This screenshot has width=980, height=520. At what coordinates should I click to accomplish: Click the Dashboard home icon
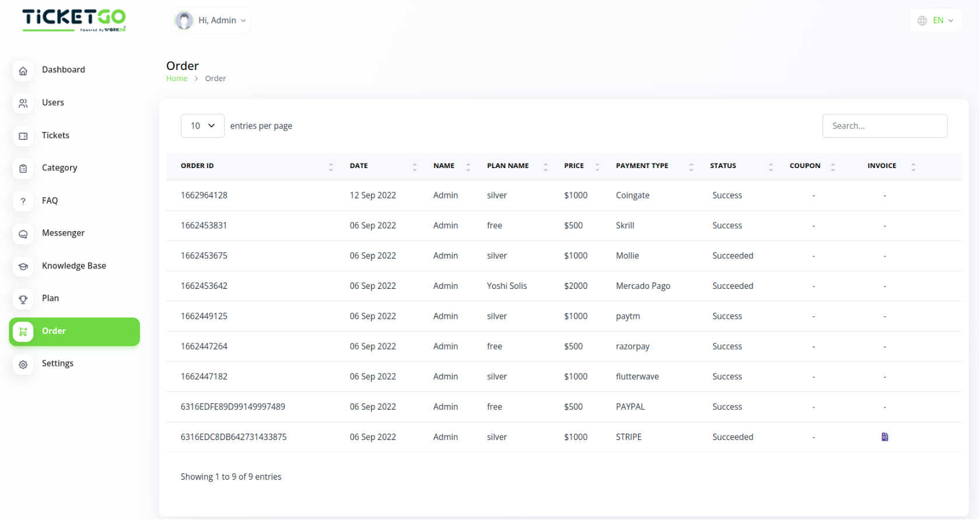point(23,71)
